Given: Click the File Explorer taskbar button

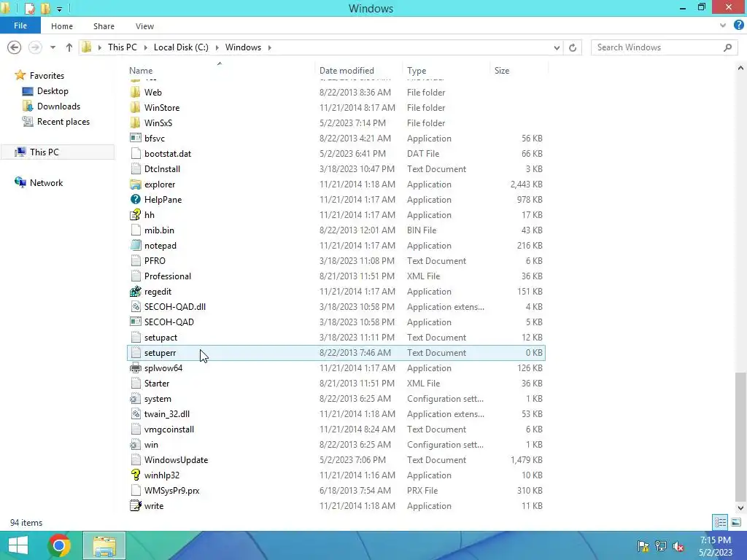Looking at the screenshot, I should pos(104,545).
